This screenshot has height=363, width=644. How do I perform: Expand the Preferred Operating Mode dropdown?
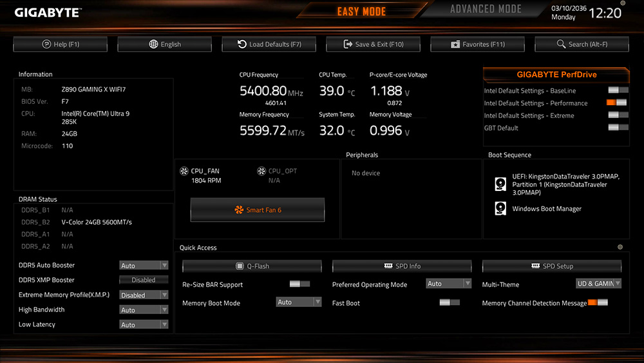[449, 284]
